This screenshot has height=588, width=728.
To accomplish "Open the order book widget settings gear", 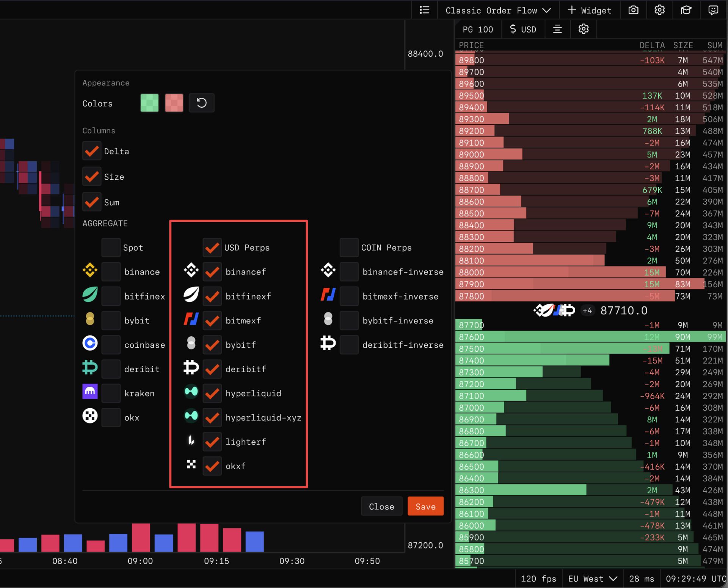I will click(583, 29).
